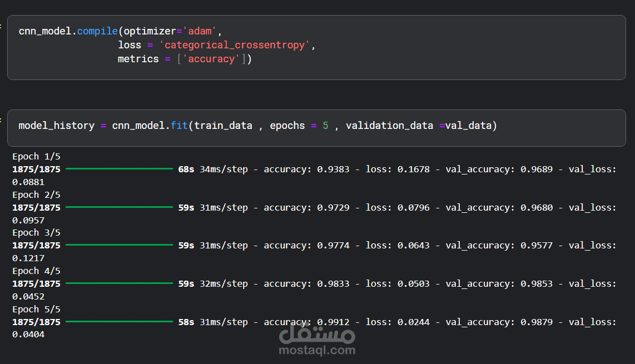The width and height of the screenshot is (635, 364).
Task: Click the mostaql logo watermark
Action: point(317,334)
